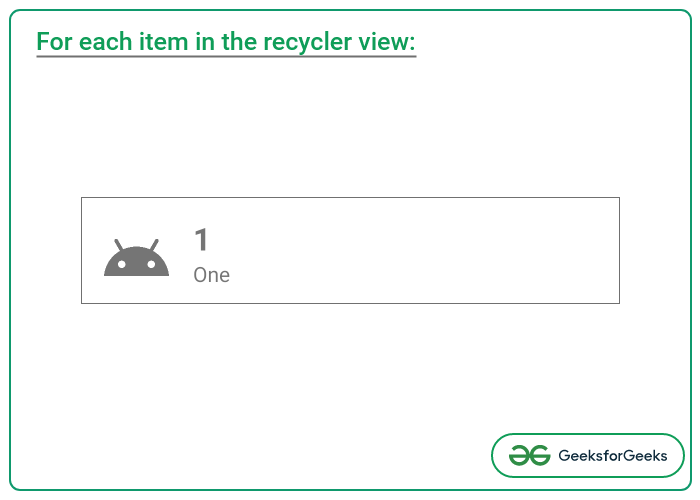Click the left half of GeeksforGeeks logo
700x500 pixels.
519,456
